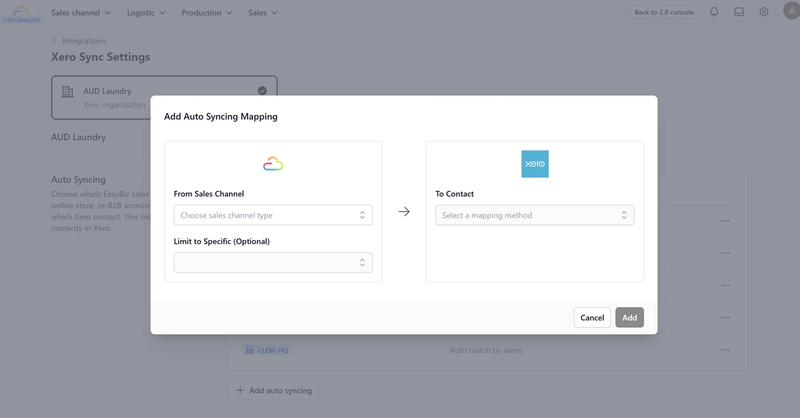Open the Logistic menu
The height and width of the screenshot is (418, 800).
146,13
